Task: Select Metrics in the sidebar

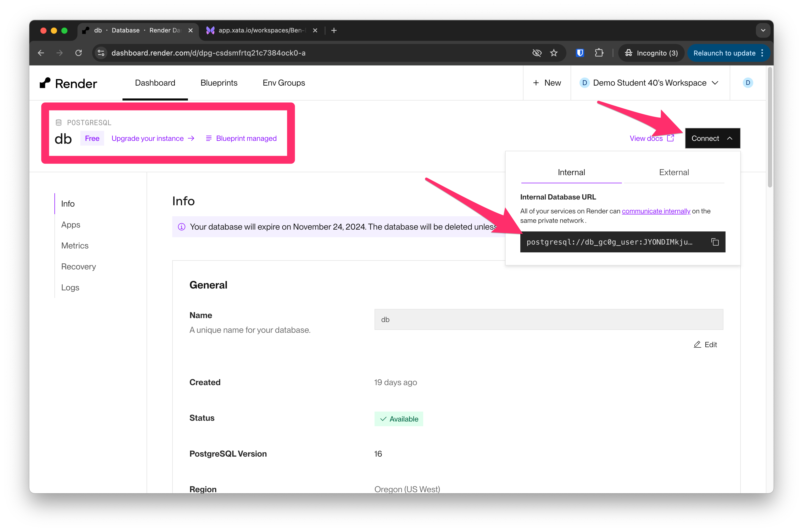Action: point(75,246)
